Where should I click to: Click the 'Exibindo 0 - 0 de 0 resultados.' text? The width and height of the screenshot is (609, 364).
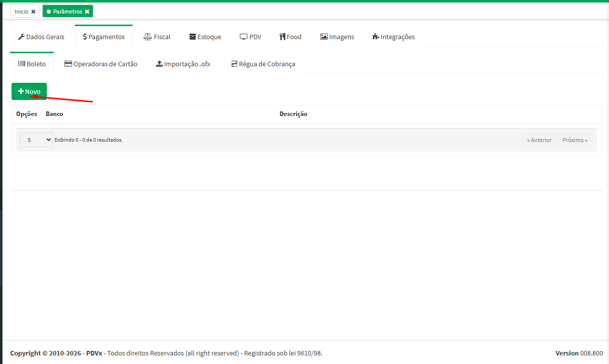pyautogui.click(x=88, y=140)
